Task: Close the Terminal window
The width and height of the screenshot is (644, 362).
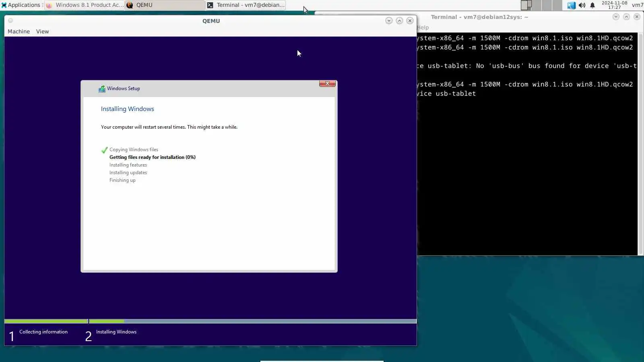Action: (x=637, y=16)
